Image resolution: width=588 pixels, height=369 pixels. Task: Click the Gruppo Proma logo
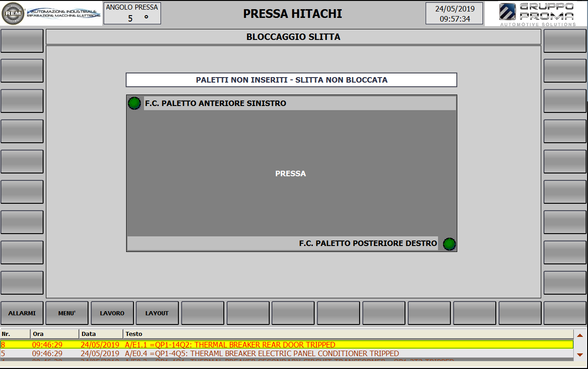tap(536, 14)
